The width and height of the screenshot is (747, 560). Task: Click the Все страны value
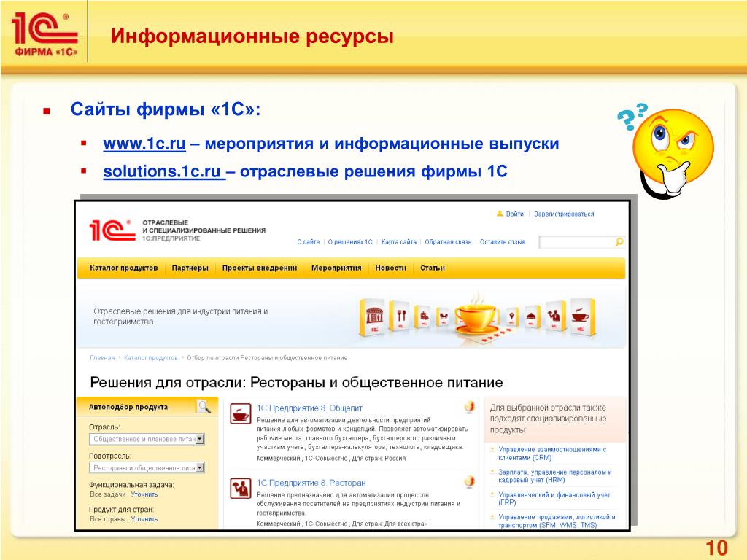pyautogui.click(x=108, y=519)
